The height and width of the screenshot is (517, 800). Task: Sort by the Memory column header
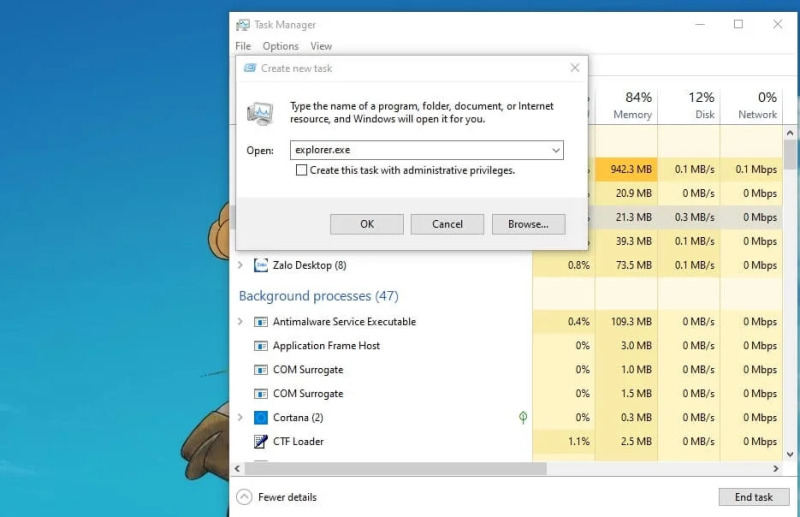[626, 105]
